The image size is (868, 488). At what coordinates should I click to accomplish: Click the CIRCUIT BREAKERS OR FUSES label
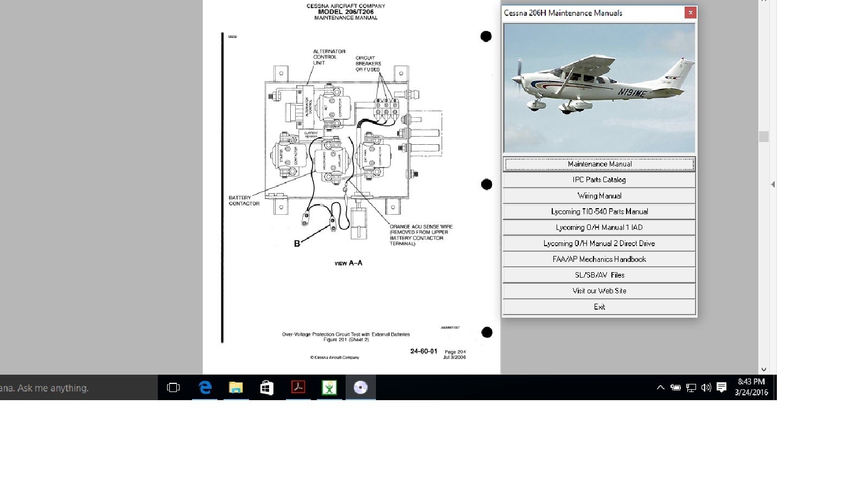pos(368,63)
